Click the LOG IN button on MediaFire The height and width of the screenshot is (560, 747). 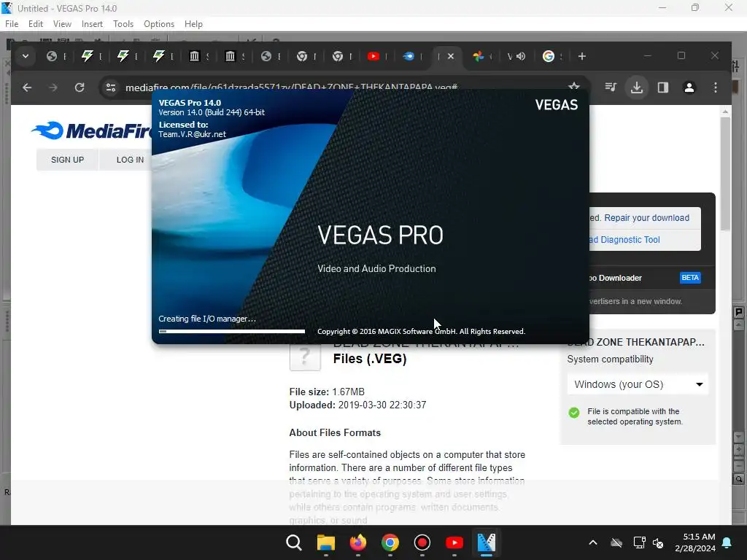130,160
